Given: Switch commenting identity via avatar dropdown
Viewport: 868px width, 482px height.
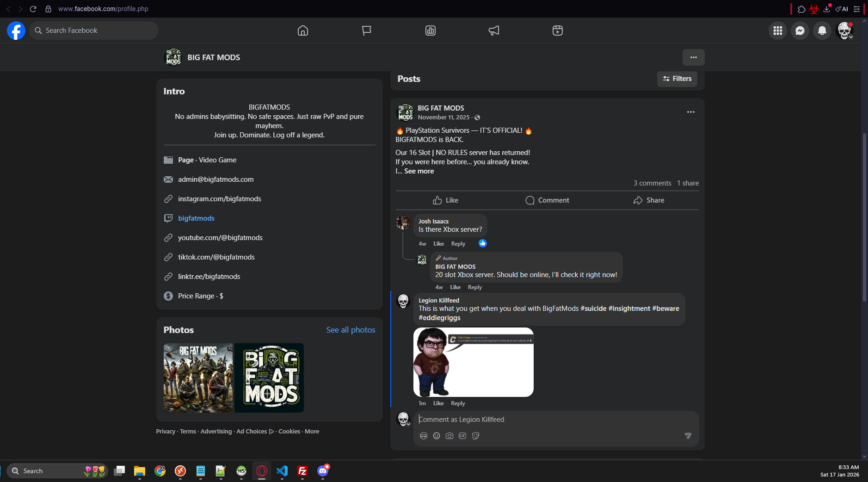Looking at the screenshot, I should point(404,419).
